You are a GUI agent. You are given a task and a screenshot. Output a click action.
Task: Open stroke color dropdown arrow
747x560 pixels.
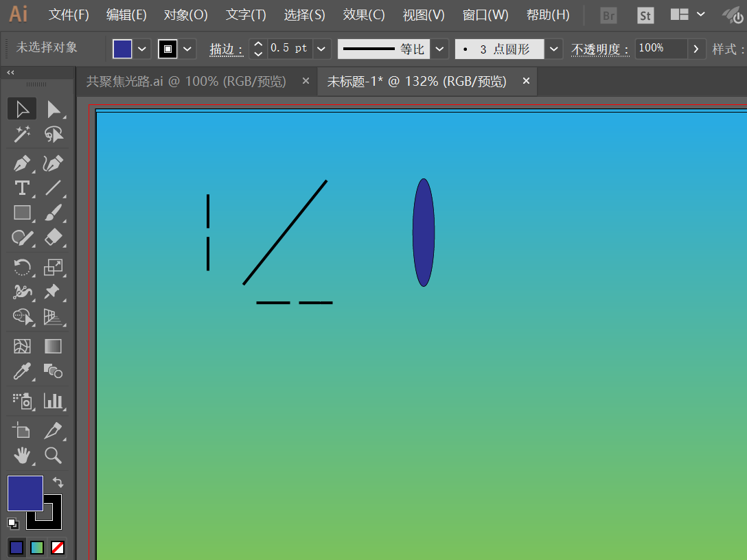(x=187, y=49)
